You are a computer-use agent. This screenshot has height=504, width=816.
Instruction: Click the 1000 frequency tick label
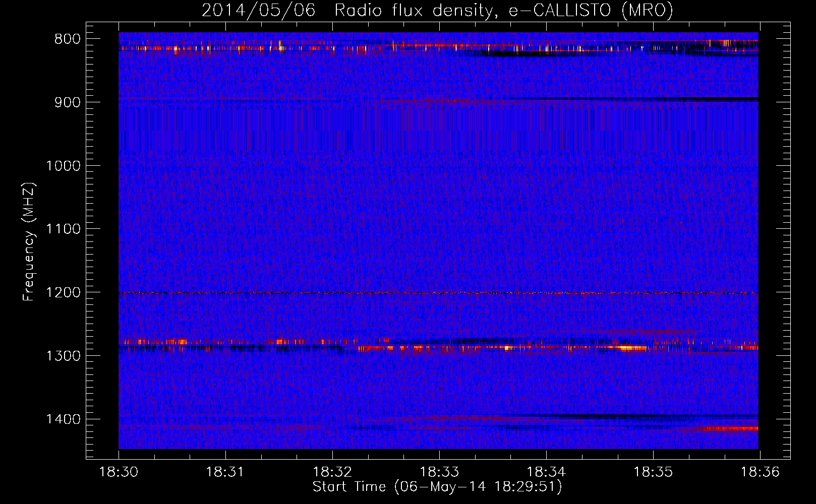[63, 166]
